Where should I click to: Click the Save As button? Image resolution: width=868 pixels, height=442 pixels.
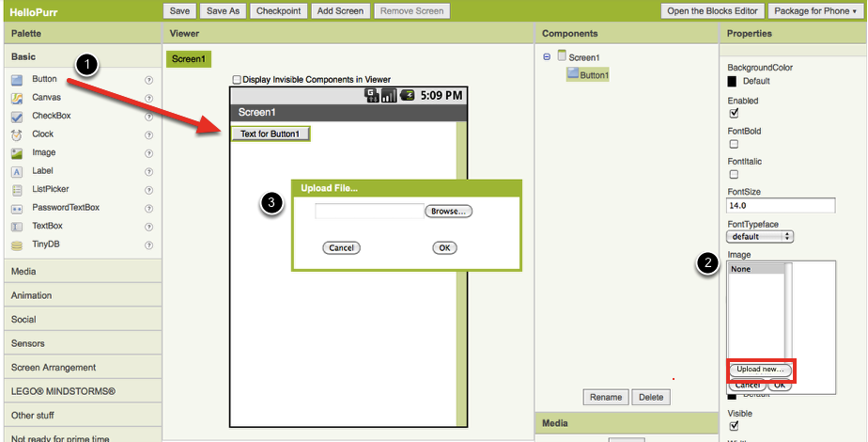pyautogui.click(x=223, y=11)
